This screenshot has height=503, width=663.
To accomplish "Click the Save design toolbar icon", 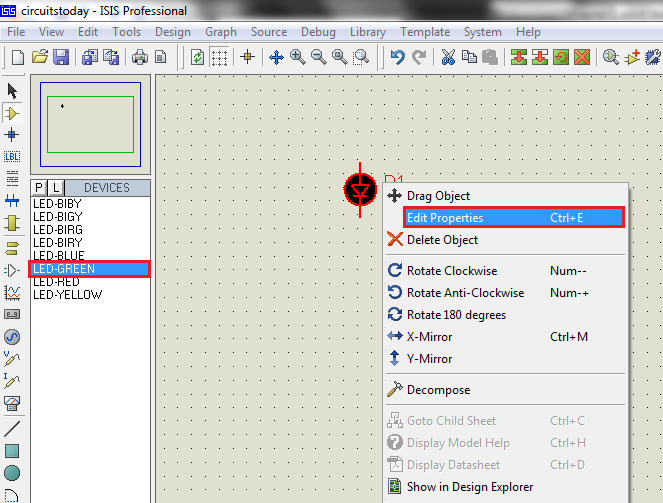I will click(x=61, y=57).
